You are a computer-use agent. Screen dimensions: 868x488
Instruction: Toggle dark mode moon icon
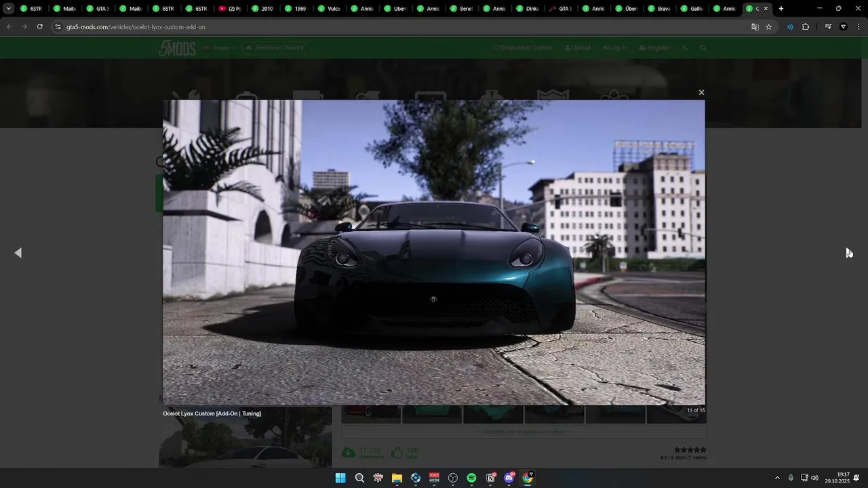[685, 48]
